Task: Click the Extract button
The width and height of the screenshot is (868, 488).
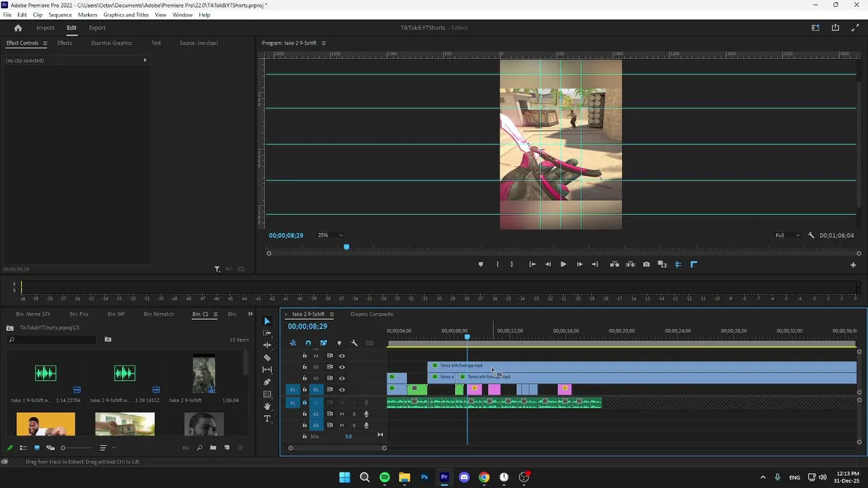Action: [x=631, y=264]
